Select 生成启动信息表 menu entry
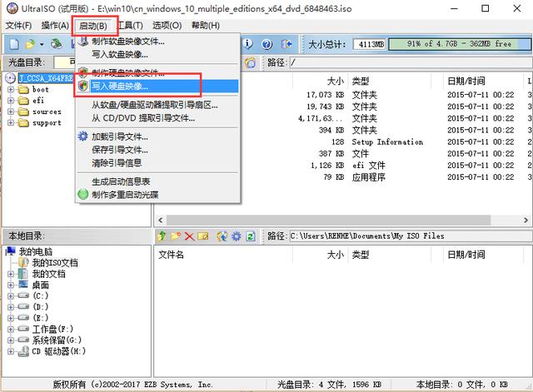Image resolution: width=533 pixels, height=392 pixels. 157,181
